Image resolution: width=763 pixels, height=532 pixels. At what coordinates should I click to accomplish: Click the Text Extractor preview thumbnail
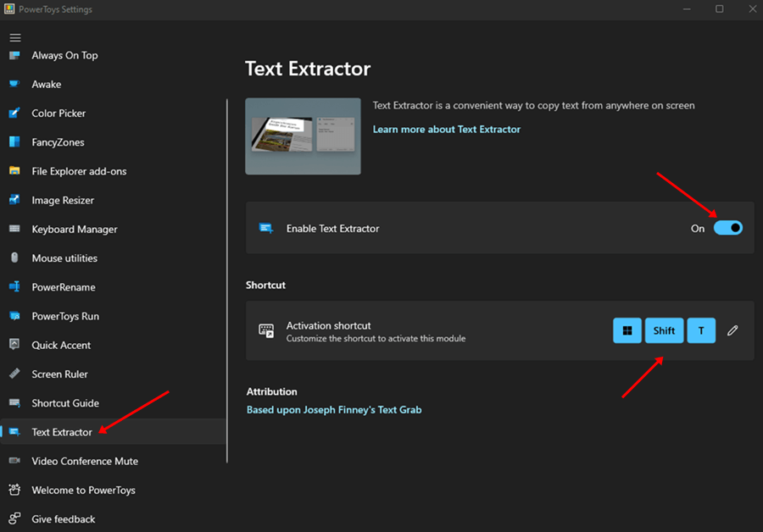[303, 136]
